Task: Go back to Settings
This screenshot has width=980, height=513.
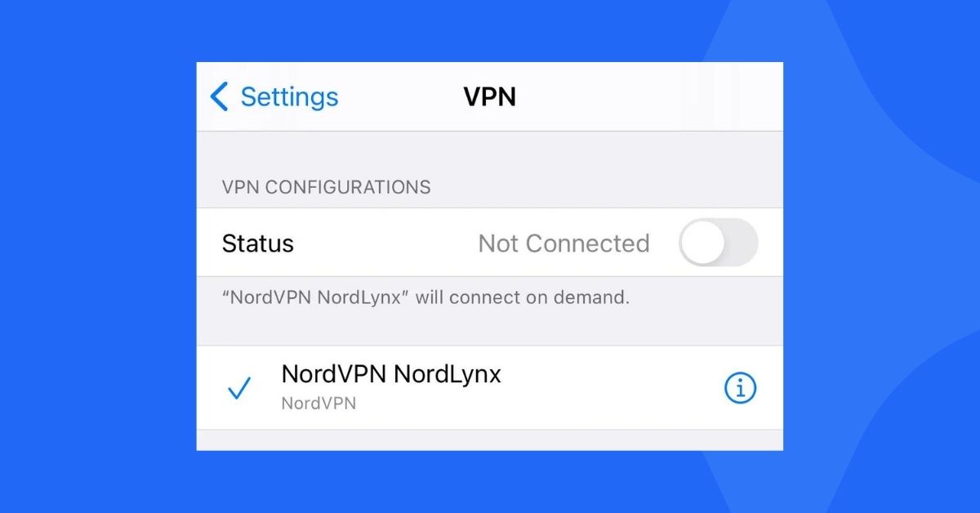Action: (x=274, y=96)
